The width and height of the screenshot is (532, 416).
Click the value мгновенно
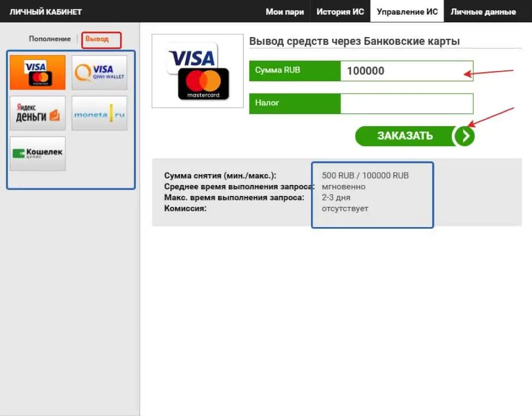click(343, 187)
